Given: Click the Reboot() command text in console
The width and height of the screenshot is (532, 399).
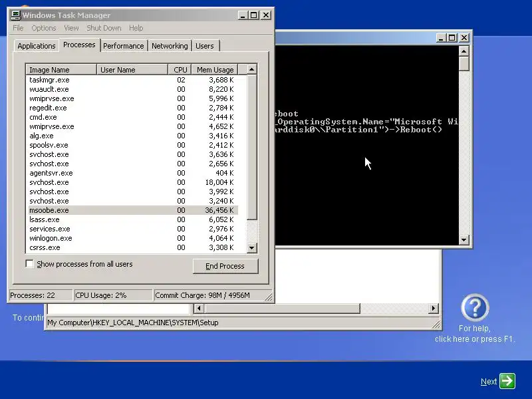Looking at the screenshot, I should pos(421,129).
